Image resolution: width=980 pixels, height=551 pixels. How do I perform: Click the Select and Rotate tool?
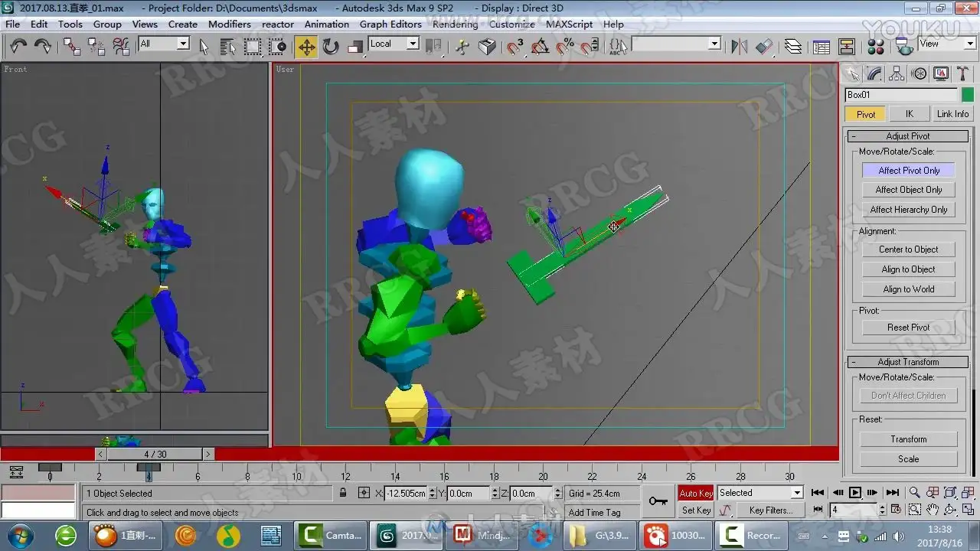pyautogui.click(x=331, y=47)
